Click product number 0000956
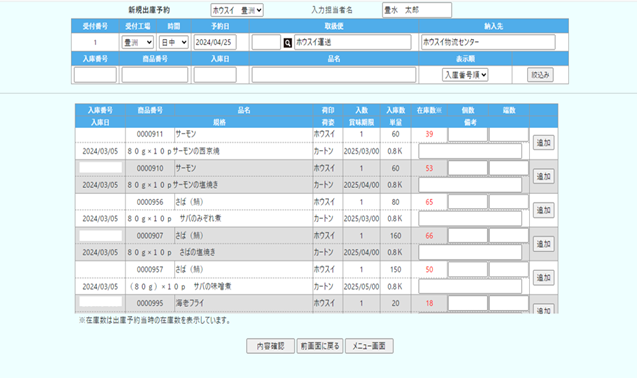637x378 pixels. [x=150, y=202]
